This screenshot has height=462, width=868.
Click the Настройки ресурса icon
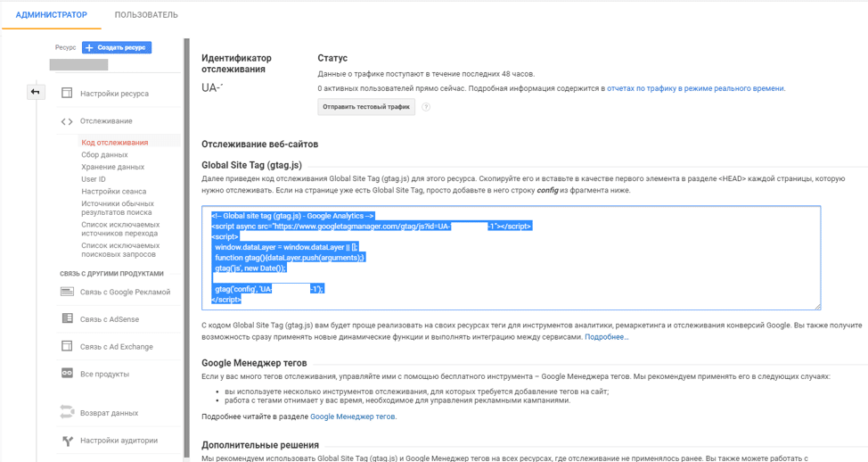pos(67,94)
